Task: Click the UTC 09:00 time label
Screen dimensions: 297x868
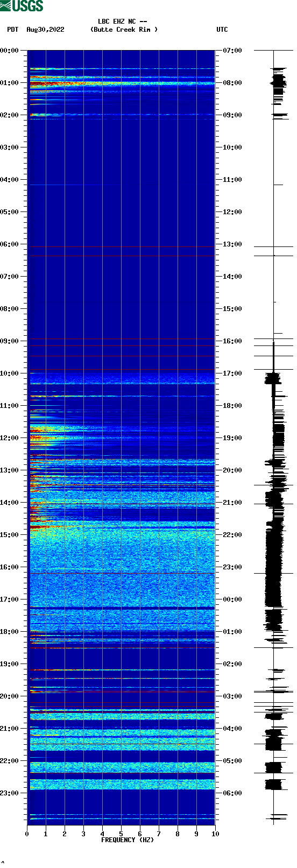Action: tap(232, 115)
